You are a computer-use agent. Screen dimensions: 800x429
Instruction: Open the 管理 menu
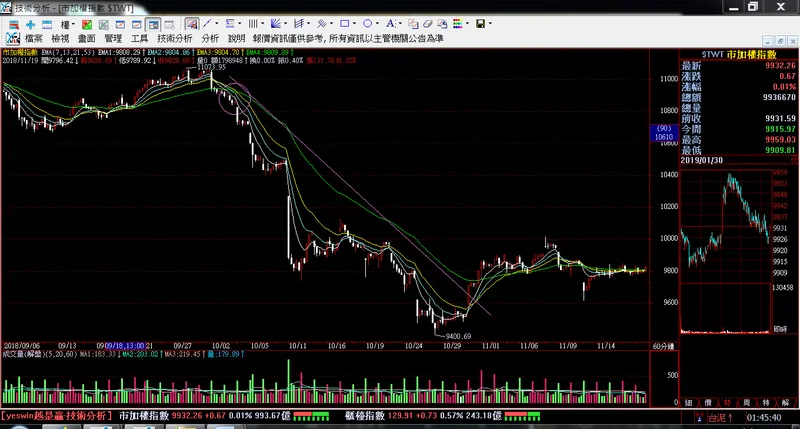113,38
